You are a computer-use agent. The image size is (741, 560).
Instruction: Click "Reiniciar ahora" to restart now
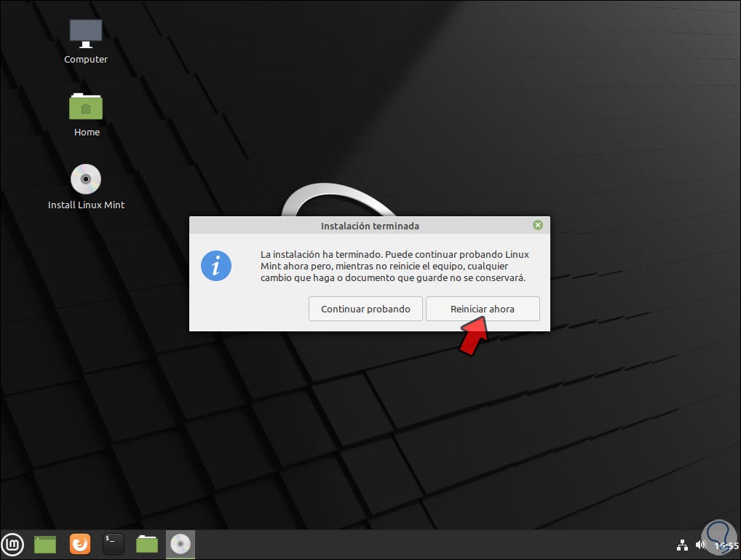482,309
